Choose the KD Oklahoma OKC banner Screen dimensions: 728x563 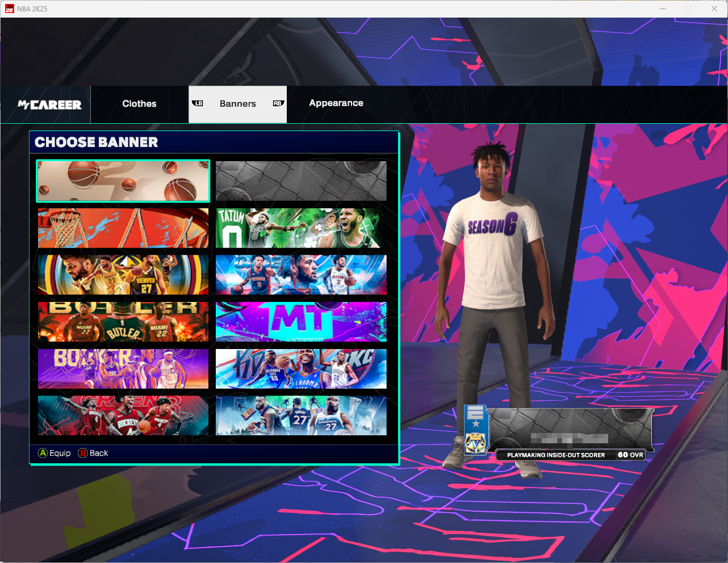click(x=301, y=369)
